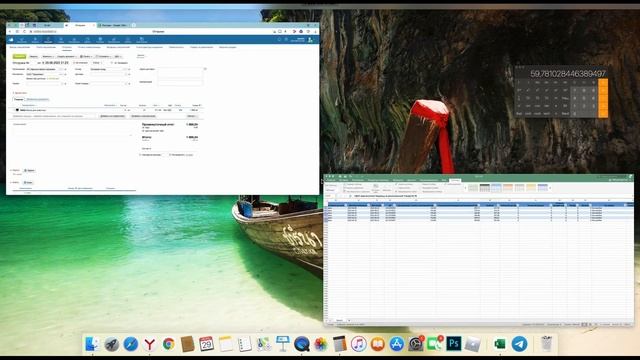Image resolution: width=640 pixels, height=360 pixels.
Task: Click the Файл button in the shipment footer
Action: (x=28, y=182)
